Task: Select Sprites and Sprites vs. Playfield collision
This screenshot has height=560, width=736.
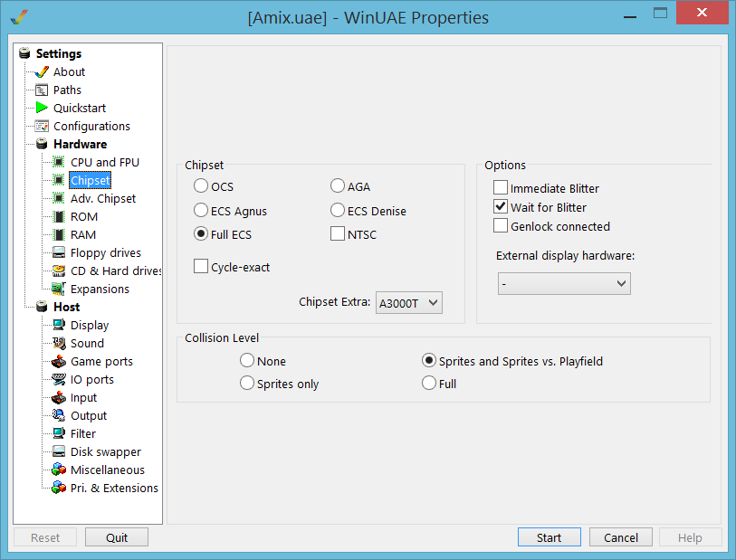Action: point(429,361)
